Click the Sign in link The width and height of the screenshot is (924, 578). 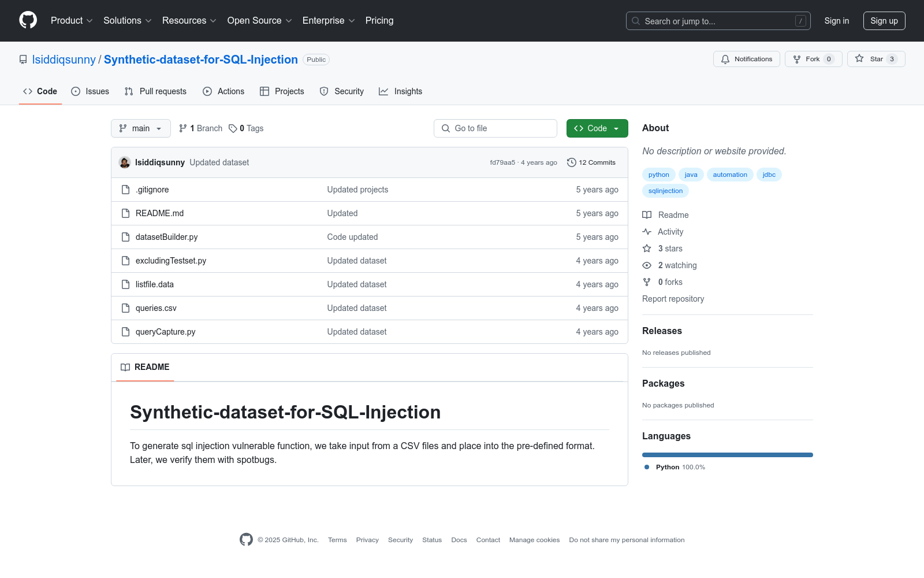(x=837, y=21)
